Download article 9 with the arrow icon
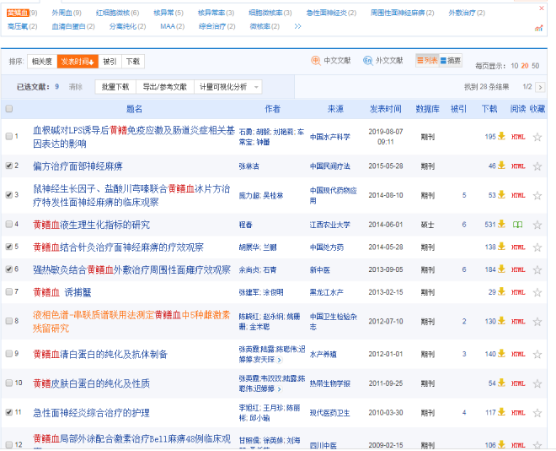 (x=501, y=353)
